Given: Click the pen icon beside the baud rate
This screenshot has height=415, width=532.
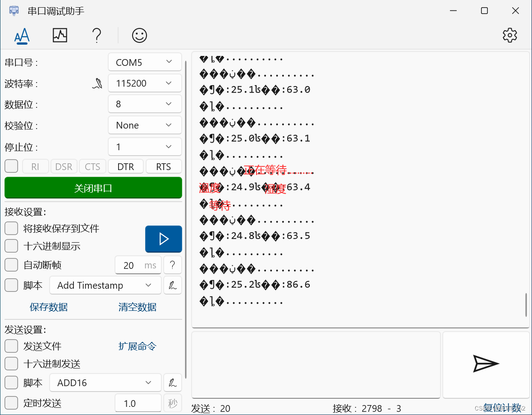Looking at the screenshot, I should point(97,83).
